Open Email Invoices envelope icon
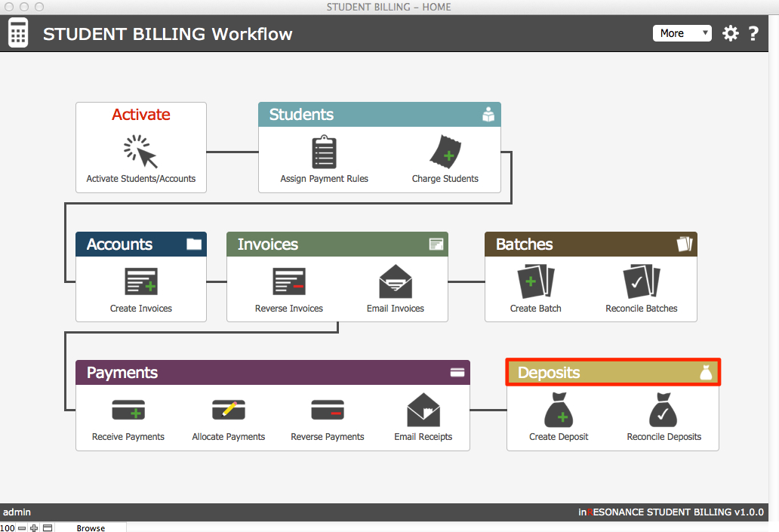This screenshot has height=532, width=779. (x=396, y=281)
